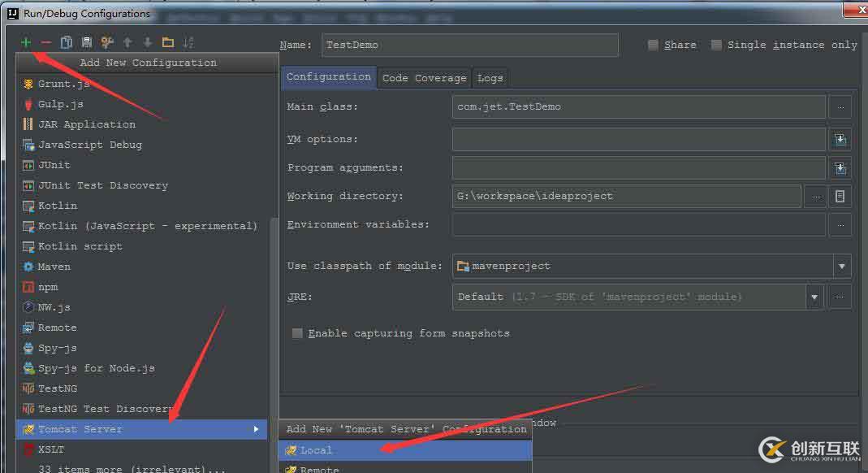Insert path macro for Working directory

pos(840,196)
